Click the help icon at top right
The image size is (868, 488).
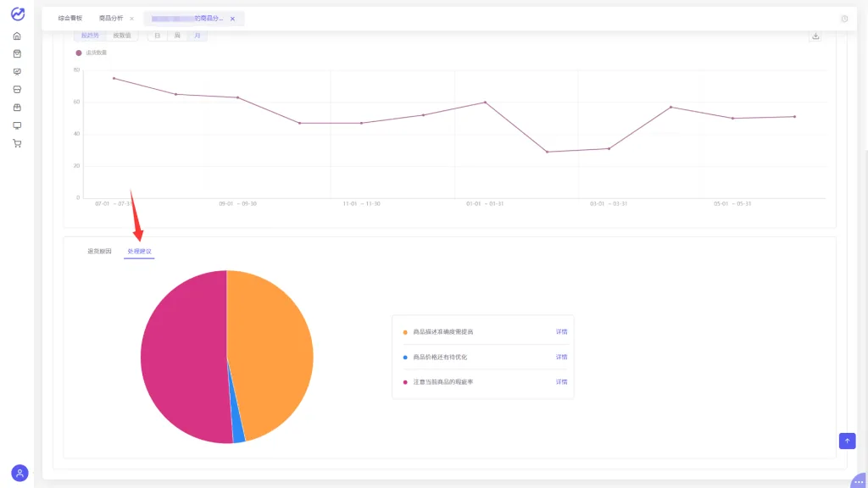845,19
